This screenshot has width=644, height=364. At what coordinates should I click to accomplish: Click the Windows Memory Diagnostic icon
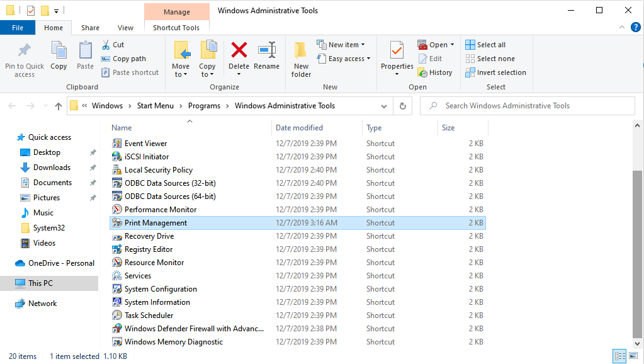pyautogui.click(x=117, y=342)
